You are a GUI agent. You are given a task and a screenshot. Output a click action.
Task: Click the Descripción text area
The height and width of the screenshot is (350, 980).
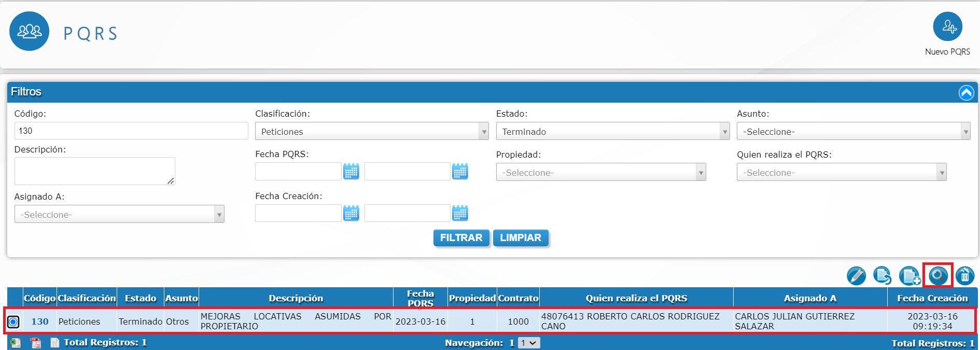94,171
